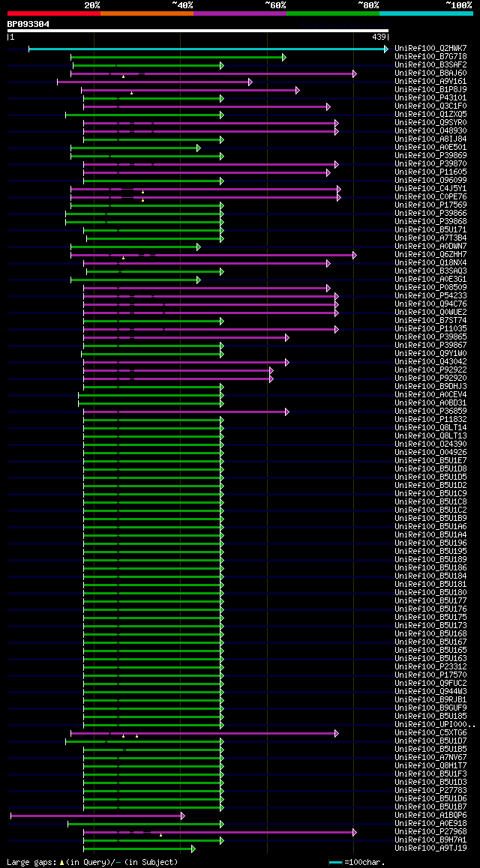Open hit UniRef100_B7G7I8
This screenshot has width=480, height=868.
(430, 56)
